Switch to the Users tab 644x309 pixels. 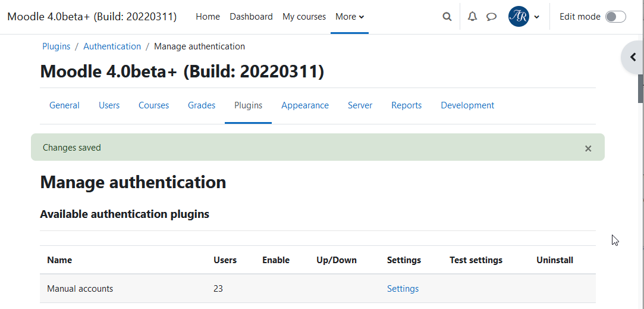(109, 105)
